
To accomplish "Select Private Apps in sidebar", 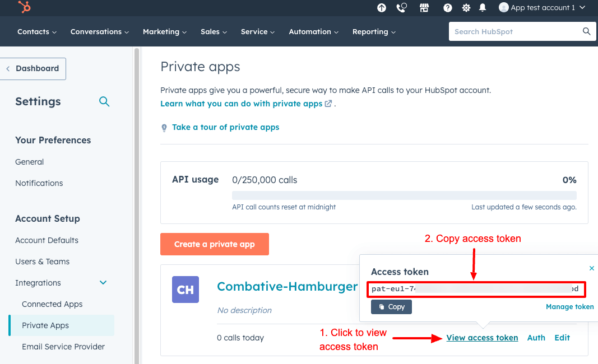I will (62, 325).
